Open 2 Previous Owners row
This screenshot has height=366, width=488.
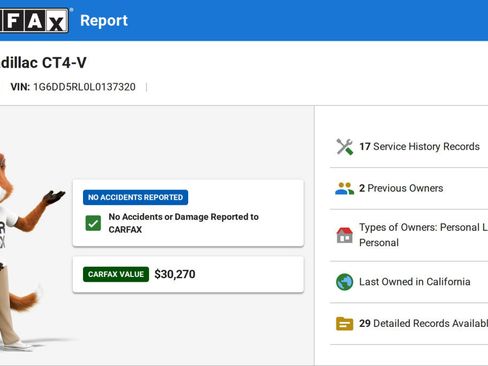click(409, 188)
